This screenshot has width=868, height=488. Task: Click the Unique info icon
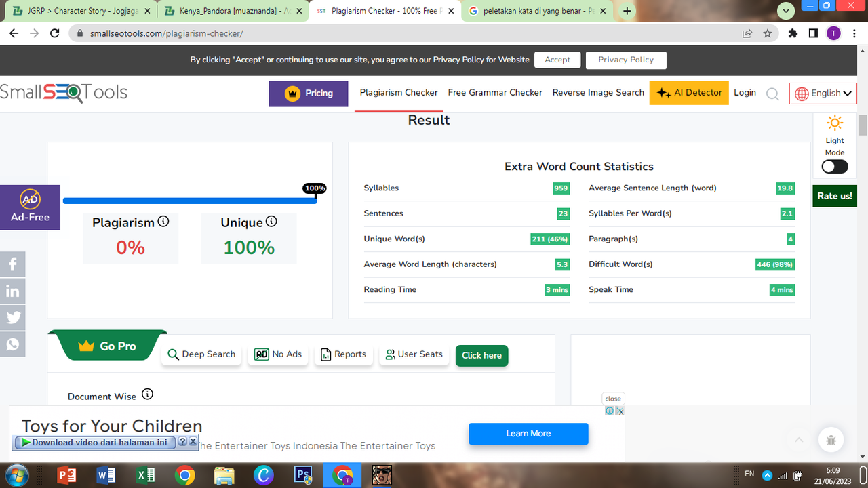[271, 221]
